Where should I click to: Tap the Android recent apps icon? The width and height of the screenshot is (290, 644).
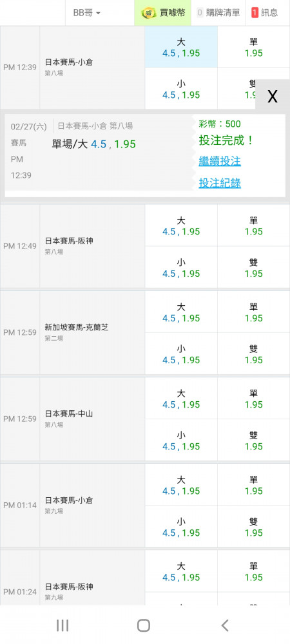coord(63,625)
